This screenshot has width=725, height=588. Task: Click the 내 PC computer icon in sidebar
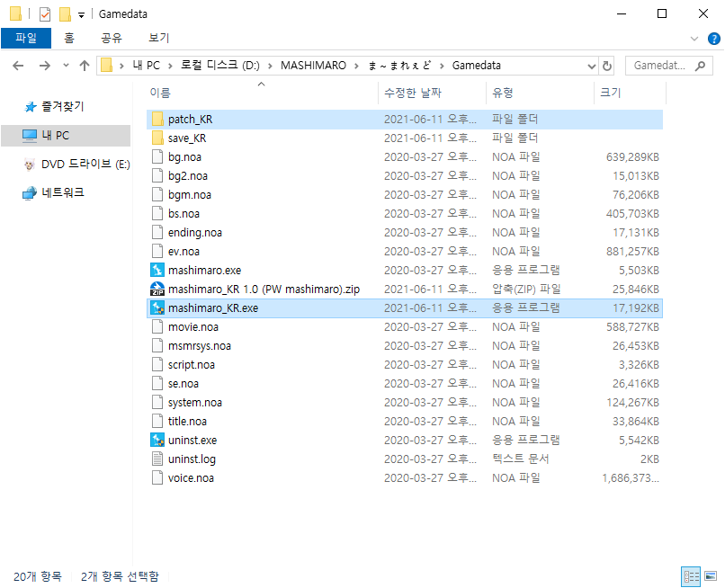click(29, 136)
